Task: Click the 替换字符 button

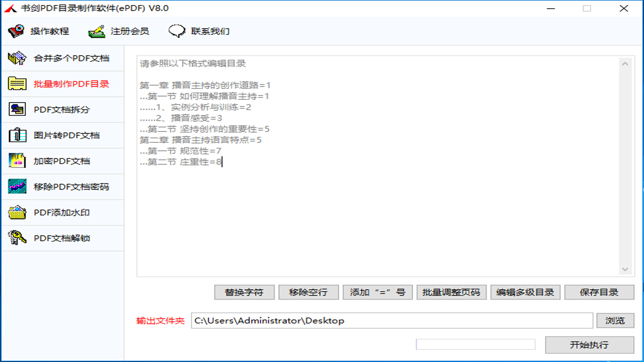Action: click(244, 292)
